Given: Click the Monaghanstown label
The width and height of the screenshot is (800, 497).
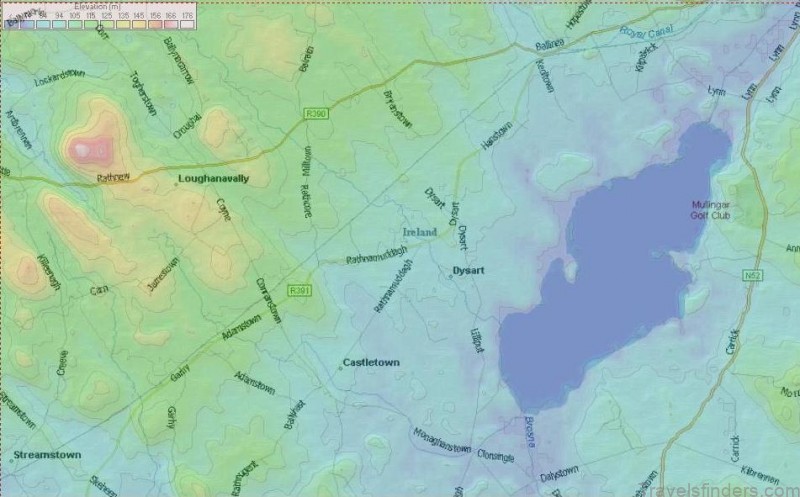Looking at the screenshot, I should coord(442,440).
